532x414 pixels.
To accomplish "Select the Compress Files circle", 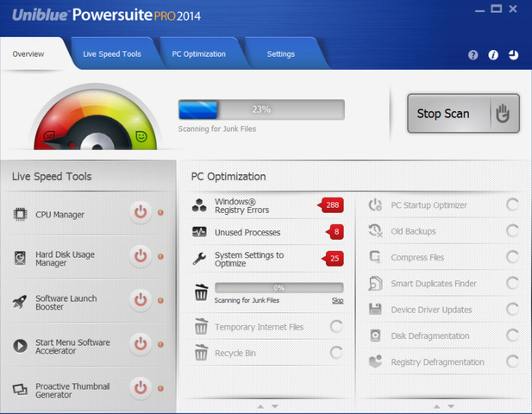I will tap(512, 257).
